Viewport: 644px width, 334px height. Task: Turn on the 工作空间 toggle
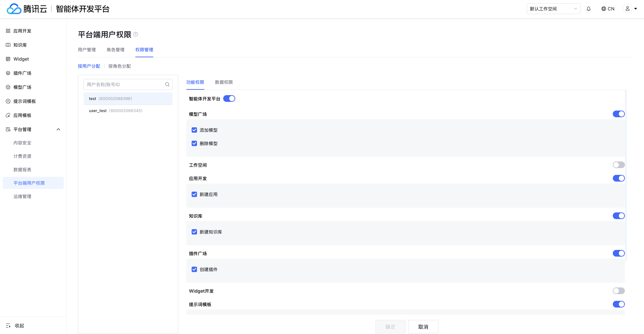tap(618, 165)
